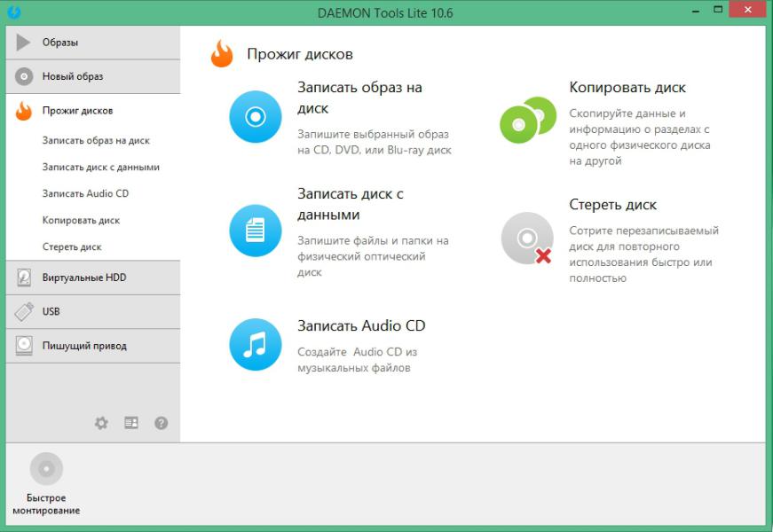773x532 pixels.
Task: Click the Быстрое монтирование disc icon
Action: tap(46, 468)
